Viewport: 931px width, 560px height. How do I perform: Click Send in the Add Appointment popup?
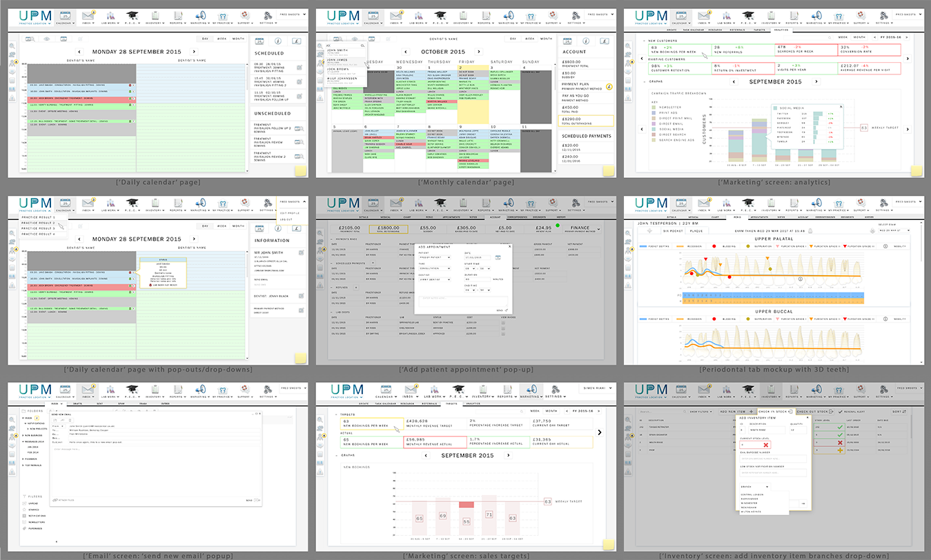click(502, 310)
